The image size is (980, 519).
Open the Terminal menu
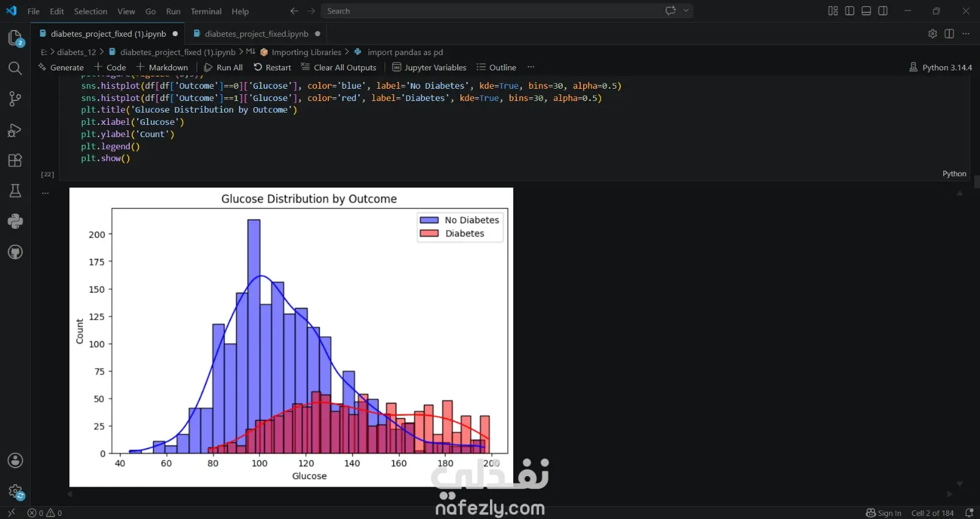point(206,11)
